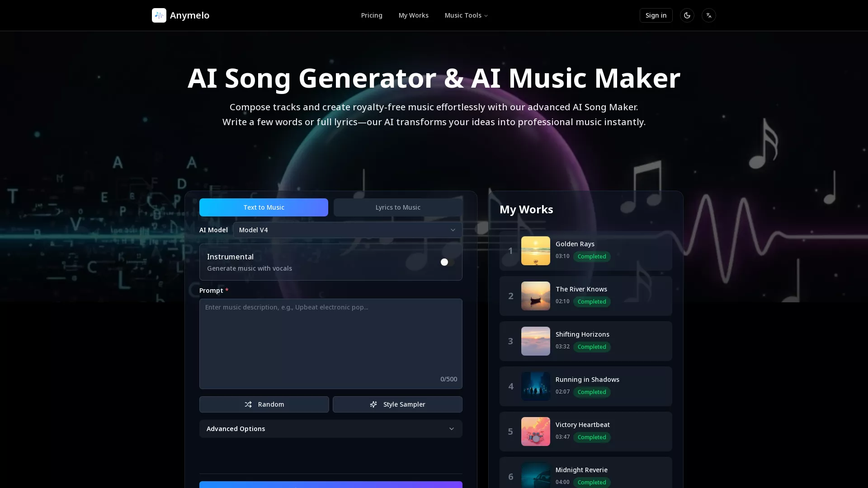Navigate to My Works page
The image size is (868, 488).
413,15
